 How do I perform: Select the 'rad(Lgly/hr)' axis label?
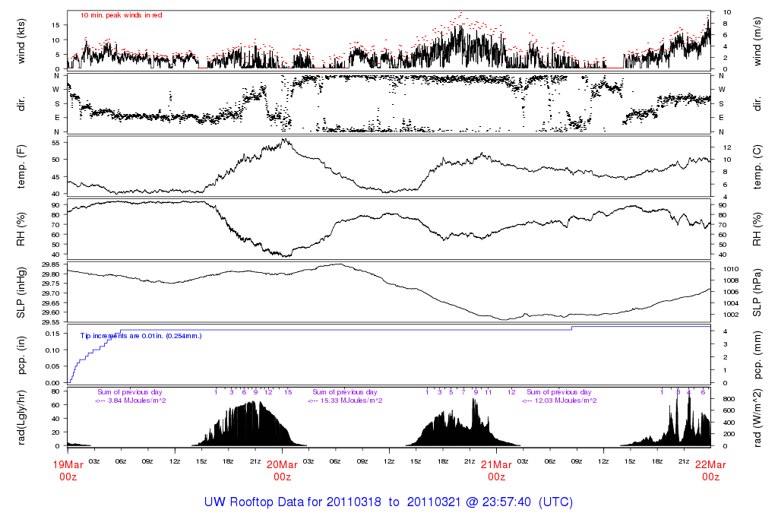pyautogui.click(x=21, y=417)
